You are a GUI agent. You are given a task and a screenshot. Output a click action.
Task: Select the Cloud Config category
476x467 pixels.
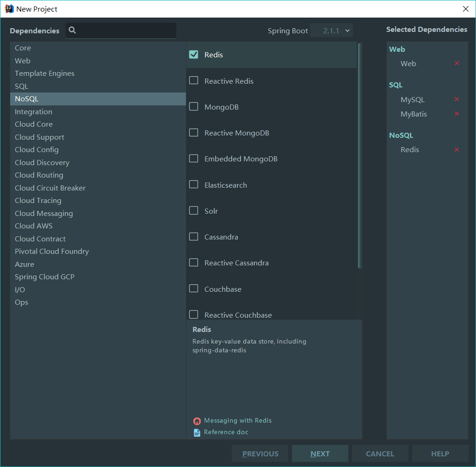click(x=98, y=150)
